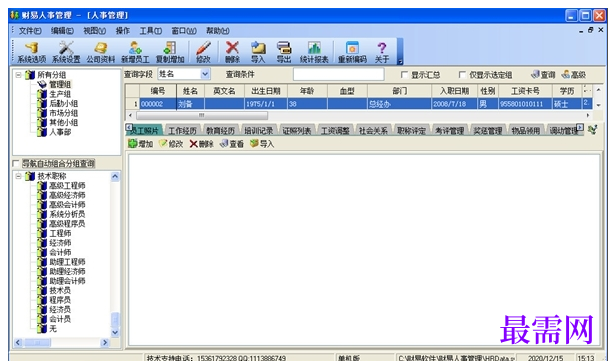Sort by the 入职日期 column header
The height and width of the screenshot is (361, 612).
454,91
